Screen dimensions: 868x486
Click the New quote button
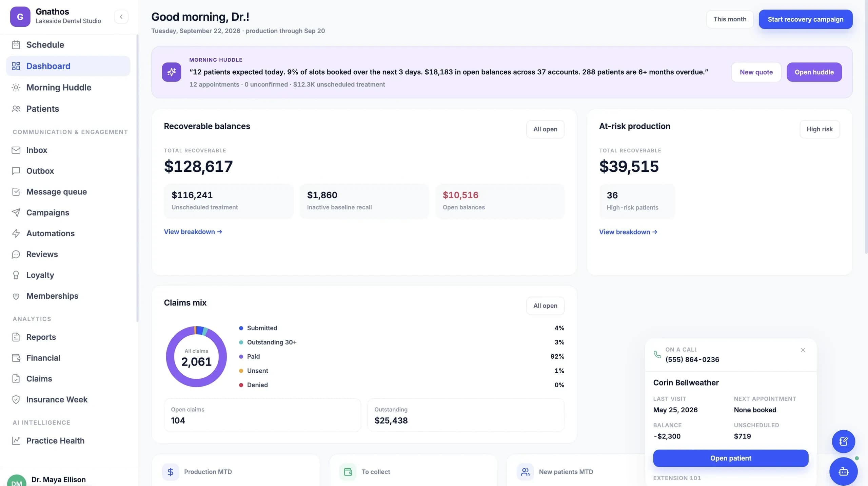756,72
